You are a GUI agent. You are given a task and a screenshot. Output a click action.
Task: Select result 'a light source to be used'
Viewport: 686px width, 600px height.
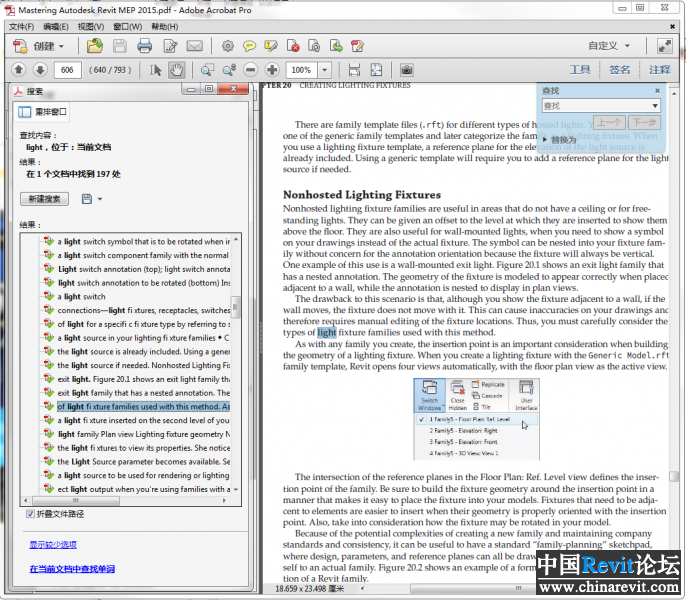[144, 475]
